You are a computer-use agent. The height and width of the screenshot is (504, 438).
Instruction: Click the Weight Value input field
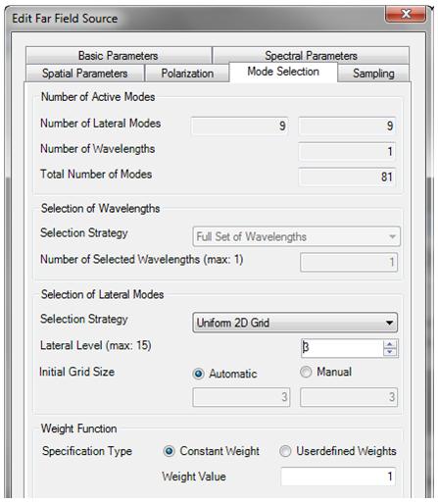[338, 477]
